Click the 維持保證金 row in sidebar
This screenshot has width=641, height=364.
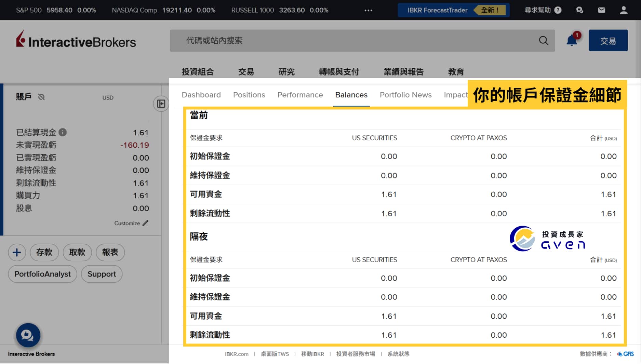[82, 170]
